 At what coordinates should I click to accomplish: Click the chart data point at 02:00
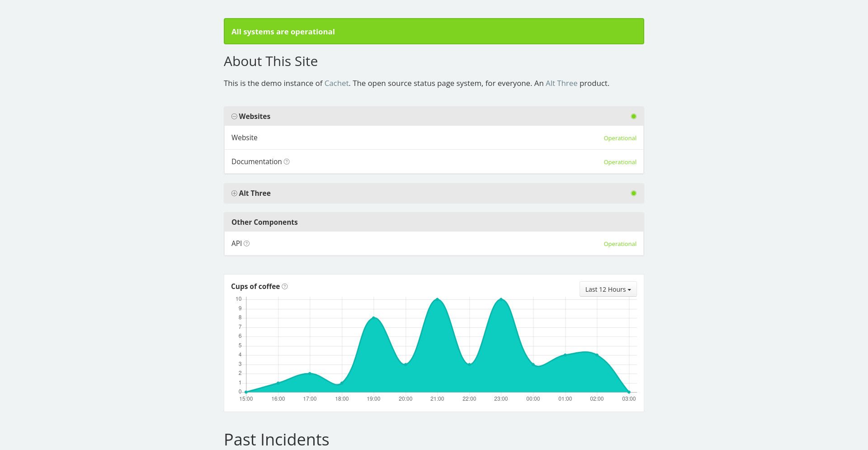(597, 355)
